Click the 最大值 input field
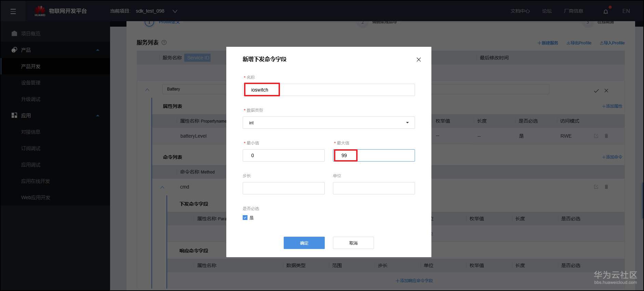The image size is (644, 291). point(374,155)
